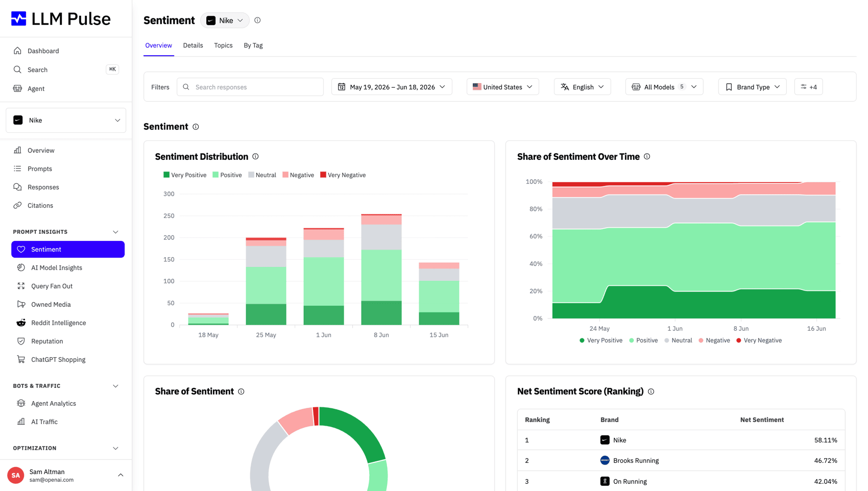Go to the Citations page
Screen dimensions: 868x491
(40, 205)
